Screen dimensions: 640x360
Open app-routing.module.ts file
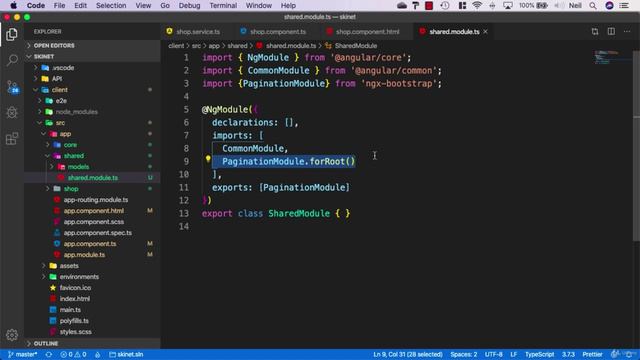(92, 200)
